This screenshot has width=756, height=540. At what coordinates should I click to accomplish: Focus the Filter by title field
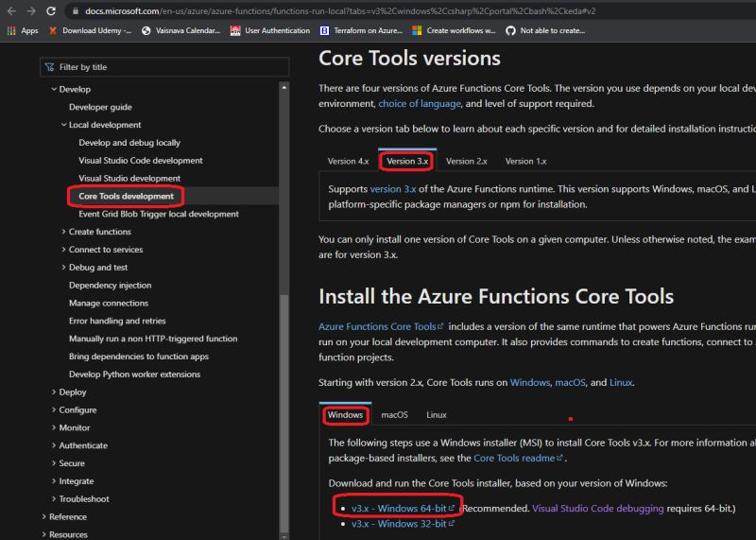(164, 67)
